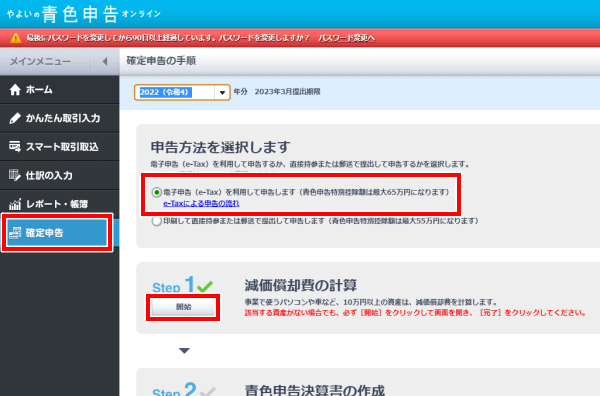Open 仕訳の入力 menu item
600x396 pixels.
pyautogui.click(x=60, y=175)
